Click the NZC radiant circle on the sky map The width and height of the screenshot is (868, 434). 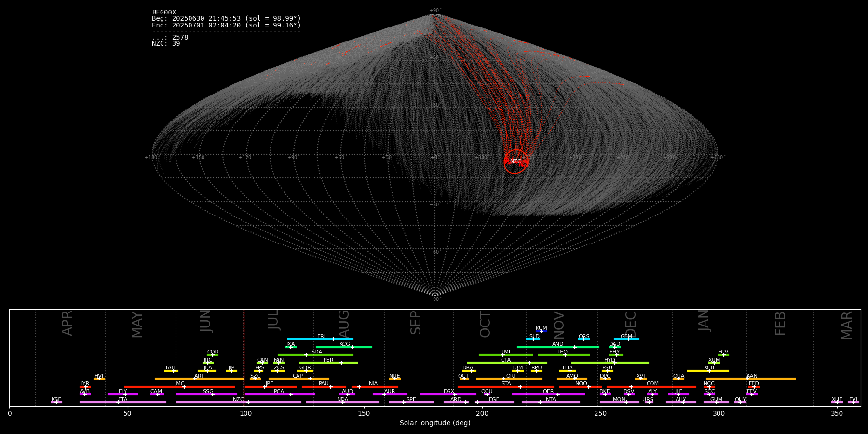(x=516, y=162)
